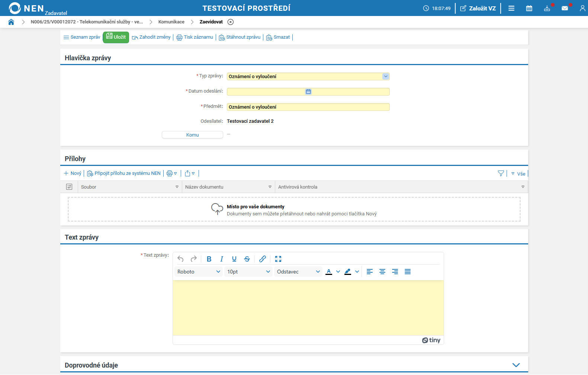Open the mail messages icon
The height and width of the screenshot is (375, 588).
pyautogui.click(x=565, y=8)
